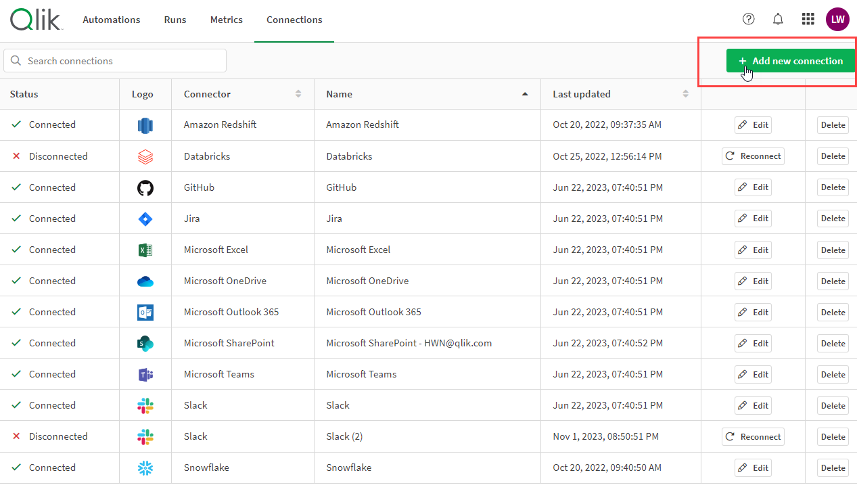857x504 pixels.
Task: Open the notifications bell
Action: point(778,19)
